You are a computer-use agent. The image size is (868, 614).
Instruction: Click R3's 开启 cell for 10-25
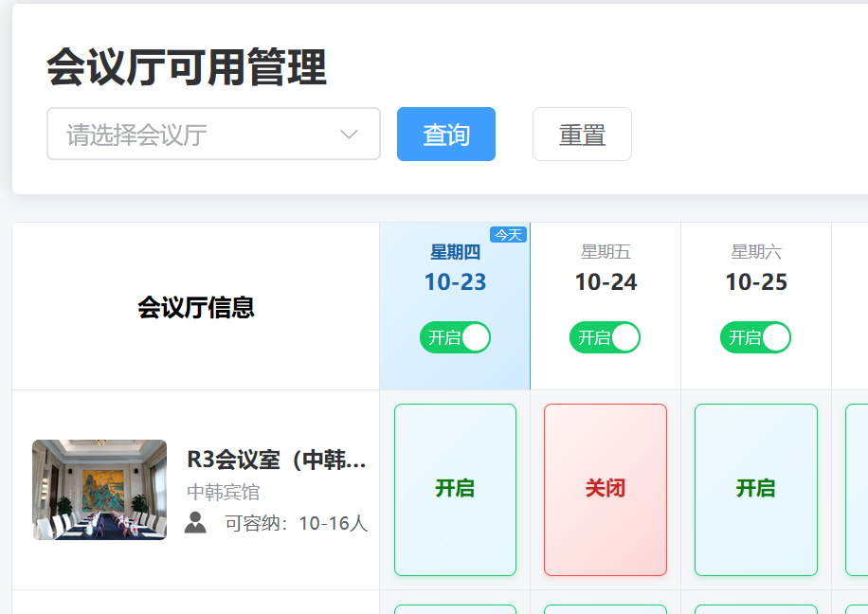tap(755, 489)
